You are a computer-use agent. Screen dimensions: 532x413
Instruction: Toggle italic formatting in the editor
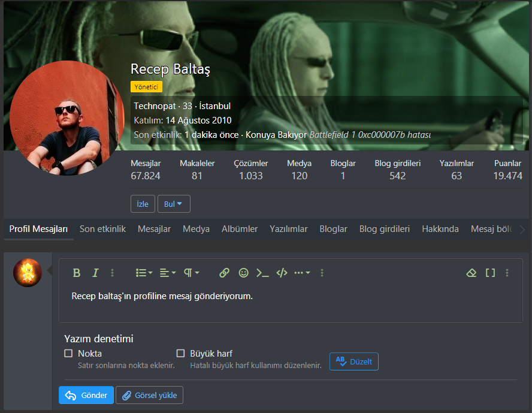click(95, 273)
